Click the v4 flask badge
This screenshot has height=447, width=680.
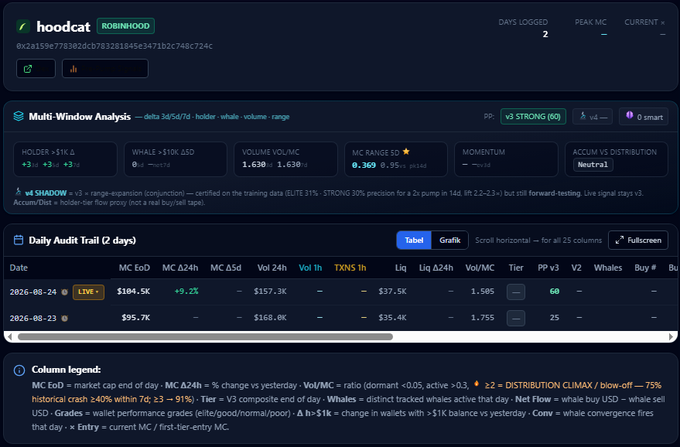coord(592,117)
